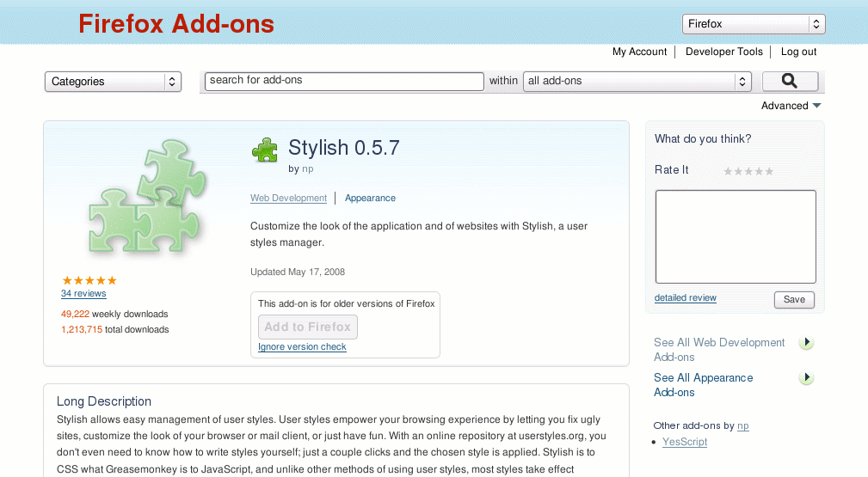Open the Appearance category link
868x477 pixels.
point(370,198)
